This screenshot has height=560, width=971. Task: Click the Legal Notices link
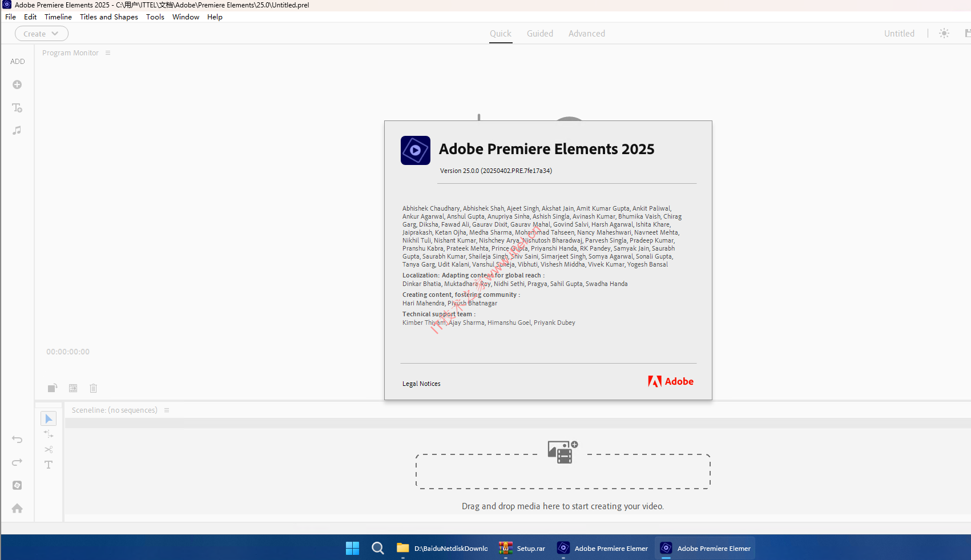pos(421,384)
